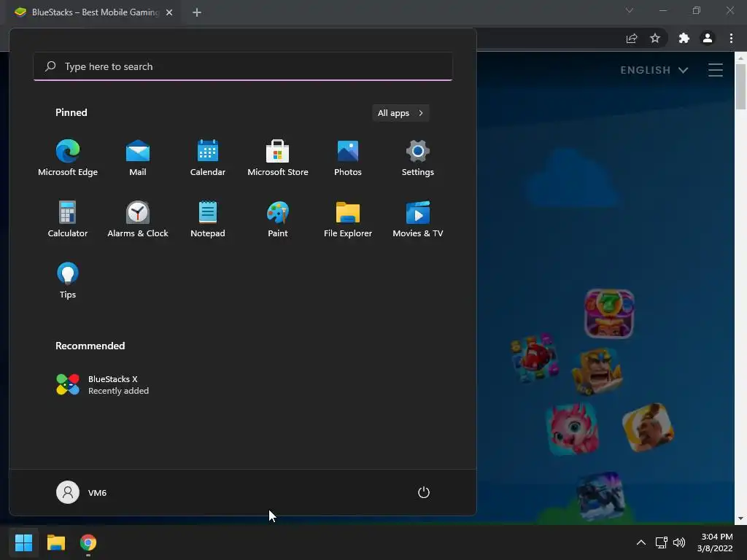Focus the Type here to search field
Viewport: 747px width, 560px height.
pyautogui.click(x=243, y=66)
